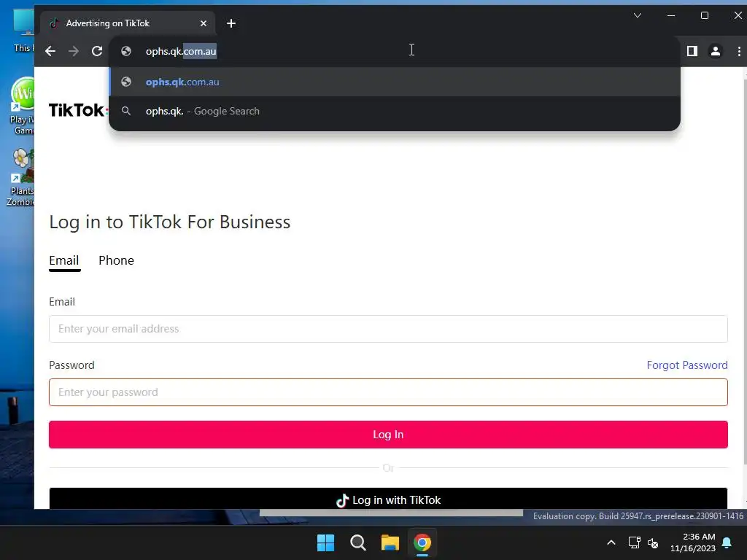
Task: Open a new tab with plus icon
Action: pos(231,23)
